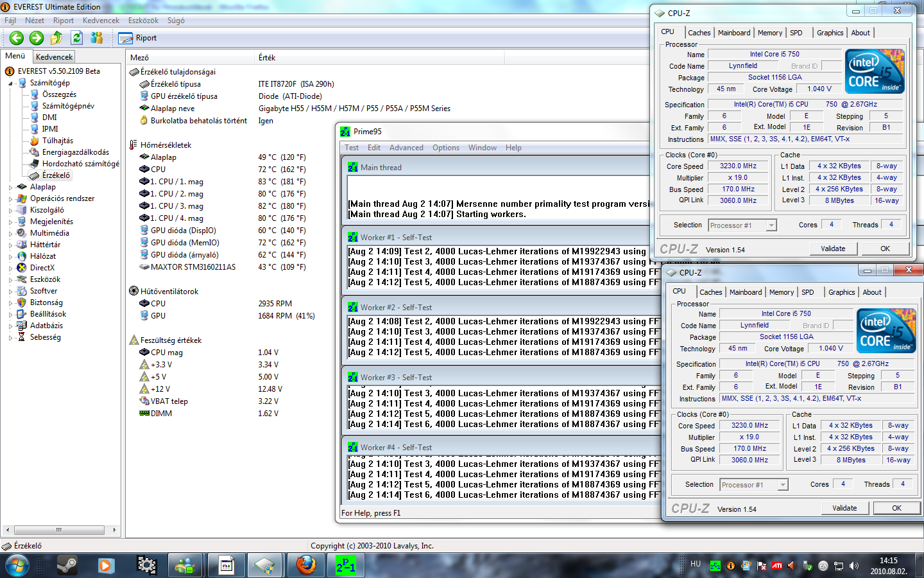Image resolution: width=924 pixels, height=578 pixels.
Task: Select the Energiagazdálkodás tree item
Action: click(x=76, y=152)
